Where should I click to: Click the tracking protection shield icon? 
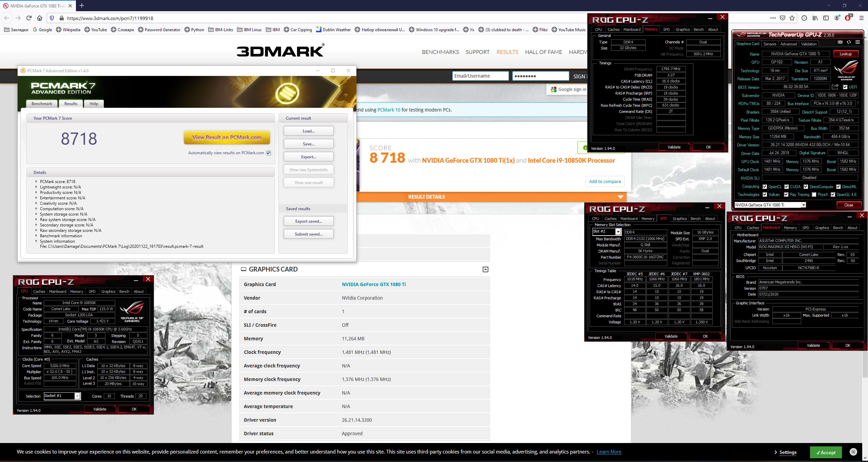[52, 18]
